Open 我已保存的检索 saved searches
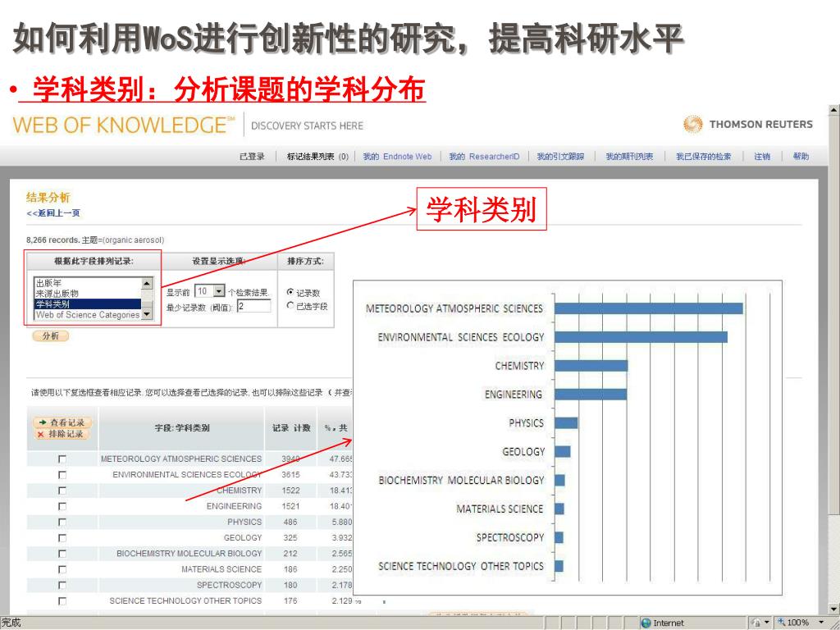The width and height of the screenshot is (840, 630). 703,157
